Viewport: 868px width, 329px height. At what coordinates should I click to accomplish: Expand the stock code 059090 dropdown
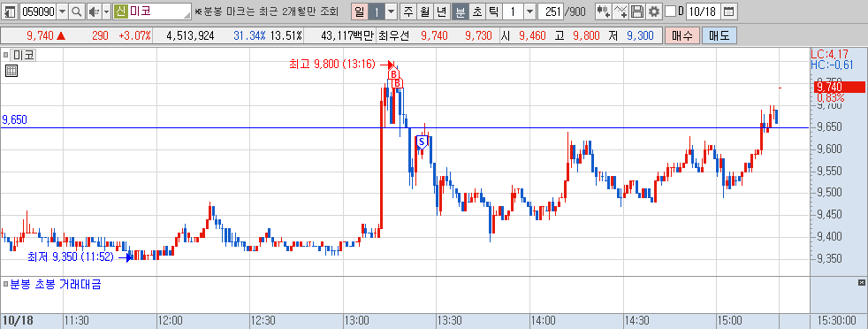coord(62,11)
